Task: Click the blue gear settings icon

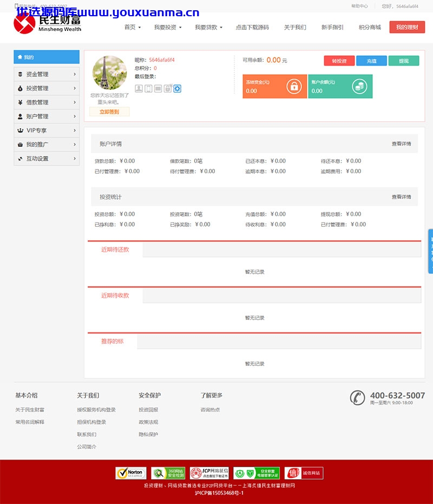Action: point(178,88)
